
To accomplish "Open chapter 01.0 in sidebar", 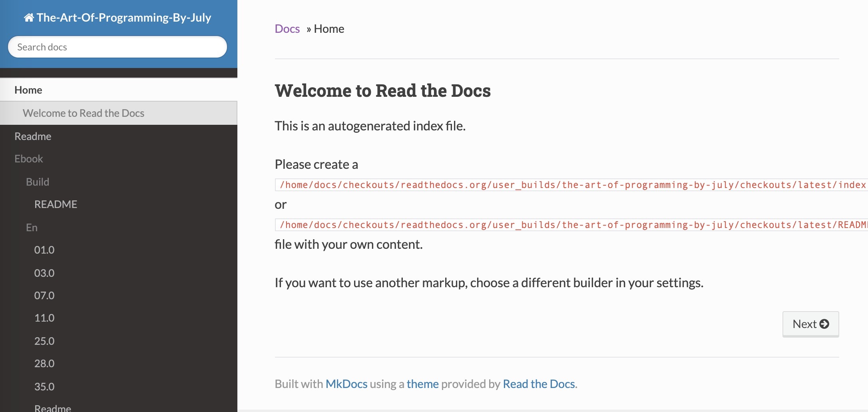I will coord(44,250).
